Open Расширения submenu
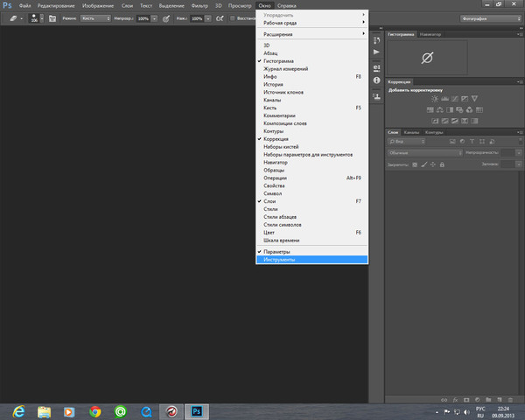Screen dimensions: 525x420 (311, 34)
